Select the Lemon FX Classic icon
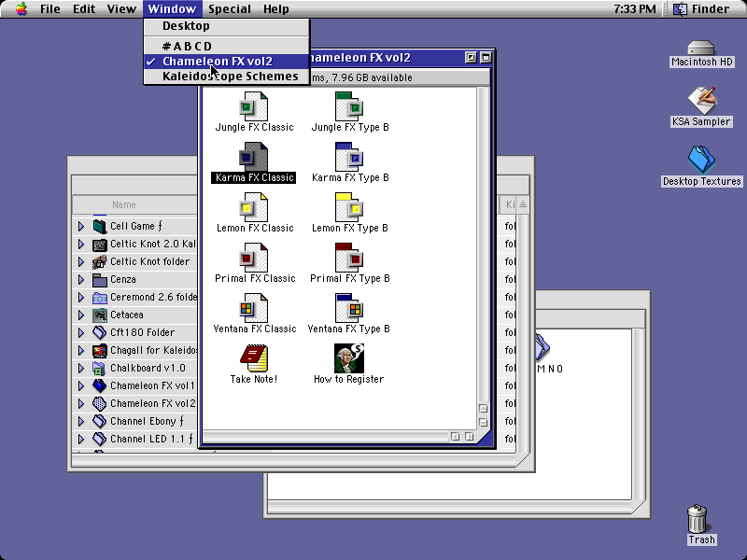 tap(253, 207)
